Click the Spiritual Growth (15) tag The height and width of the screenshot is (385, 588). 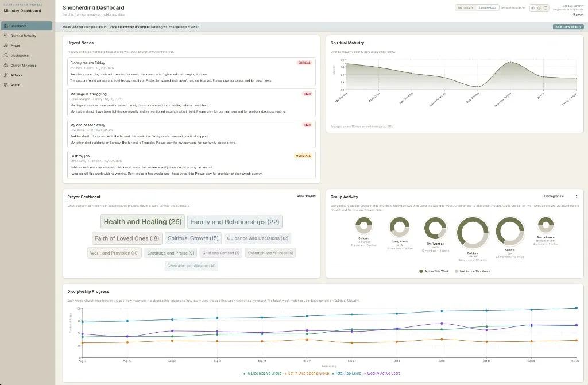click(x=193, y=238)
